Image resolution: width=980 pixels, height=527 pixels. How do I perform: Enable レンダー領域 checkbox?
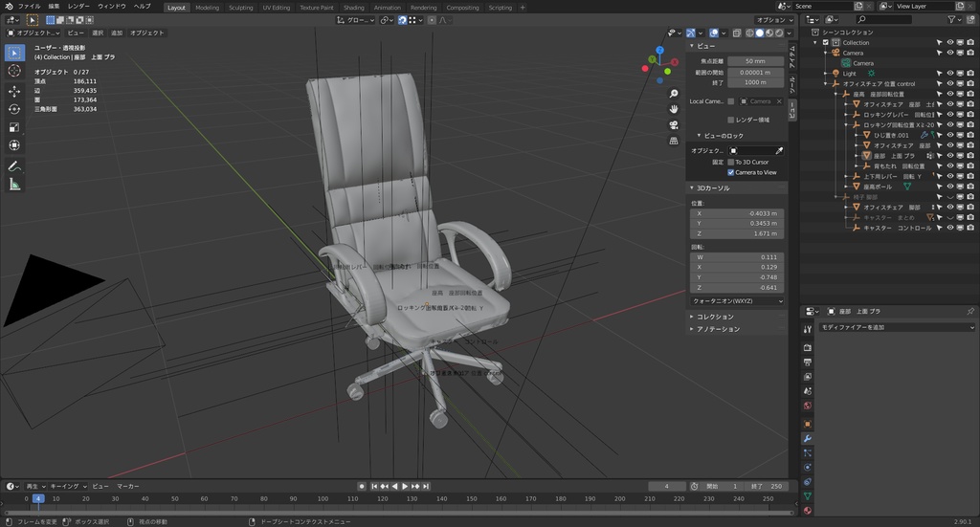pyautogui.click(x=730, y=120)
